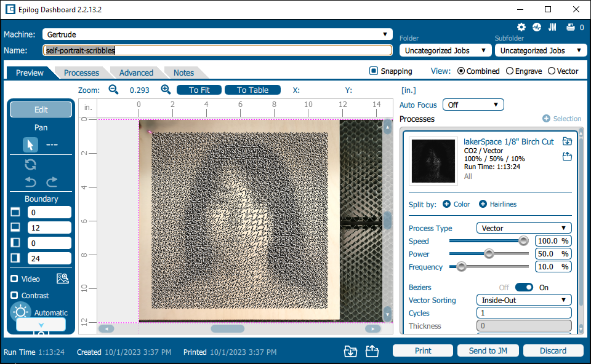Image resolution: width=591 pixels, height=364 pixels.
Task: Open settings via the gear icon
Action: click(x=521, y=27)
